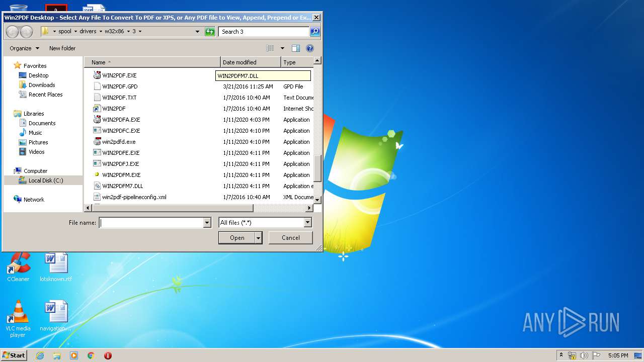
Task: Click the New folder button
Action: coord(62,48)
